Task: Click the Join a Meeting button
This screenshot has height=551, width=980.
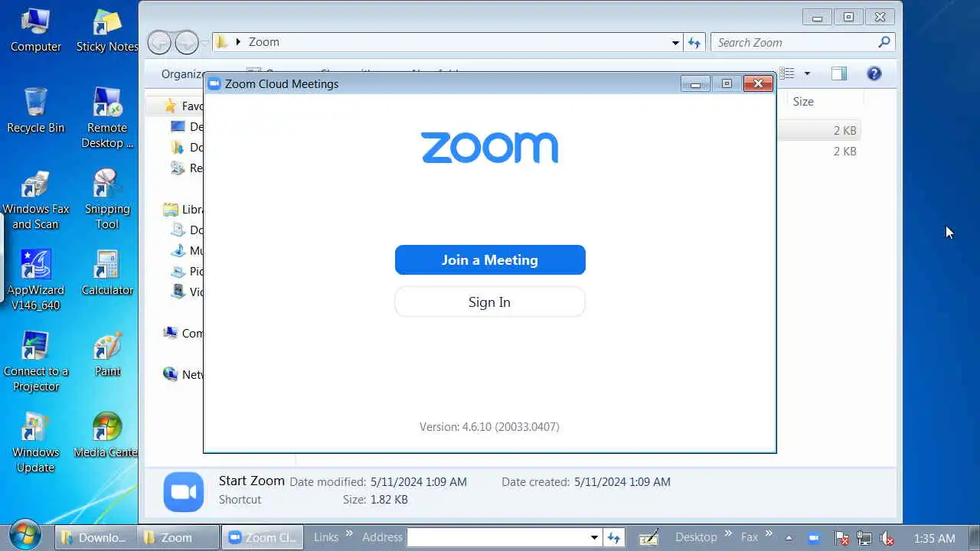Action: pos(490,259)
